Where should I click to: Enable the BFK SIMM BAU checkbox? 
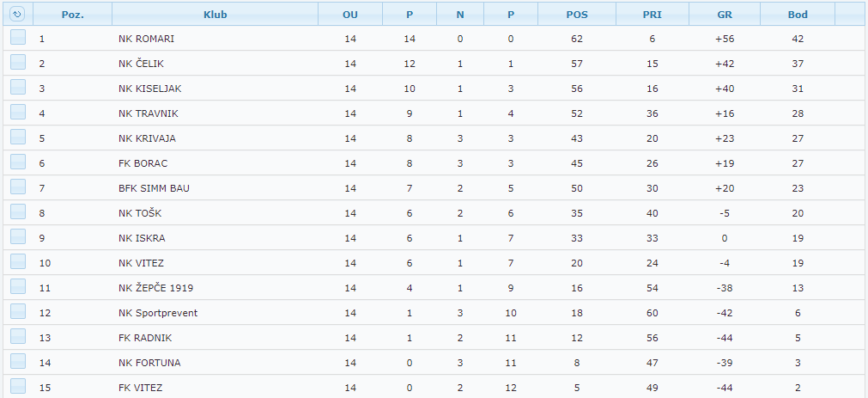[x=18, y=187]
